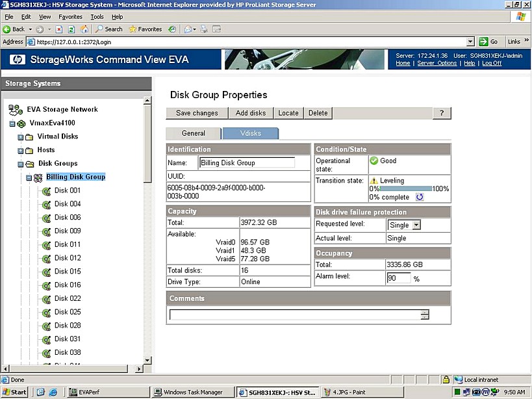The height and width of the screenshot is (399, 532).
Task: Click the Comments text area
Action: pos(299,315)
